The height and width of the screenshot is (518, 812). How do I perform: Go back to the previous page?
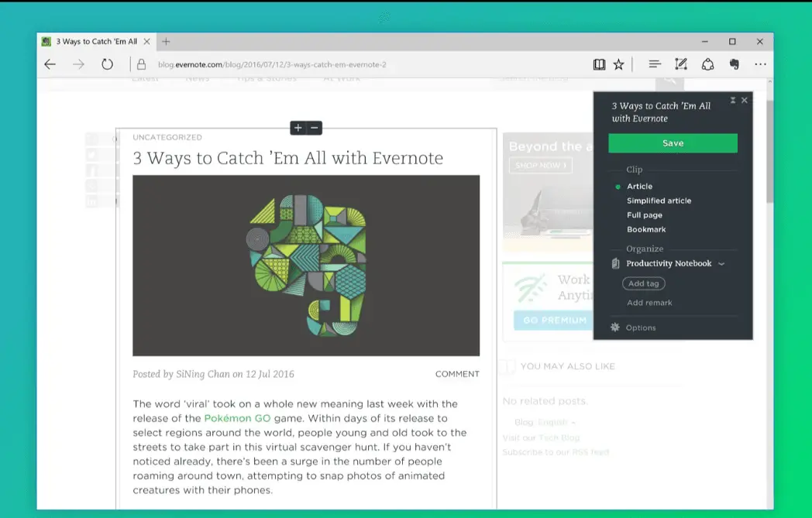[x=50, y=65]
